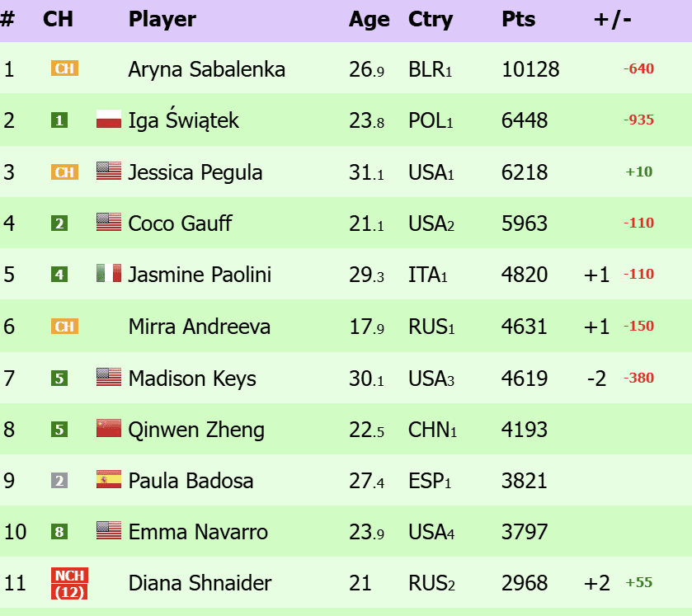Open Coco Gauff's player page
This screenshot has width=692, height=616.
point(180,223)
